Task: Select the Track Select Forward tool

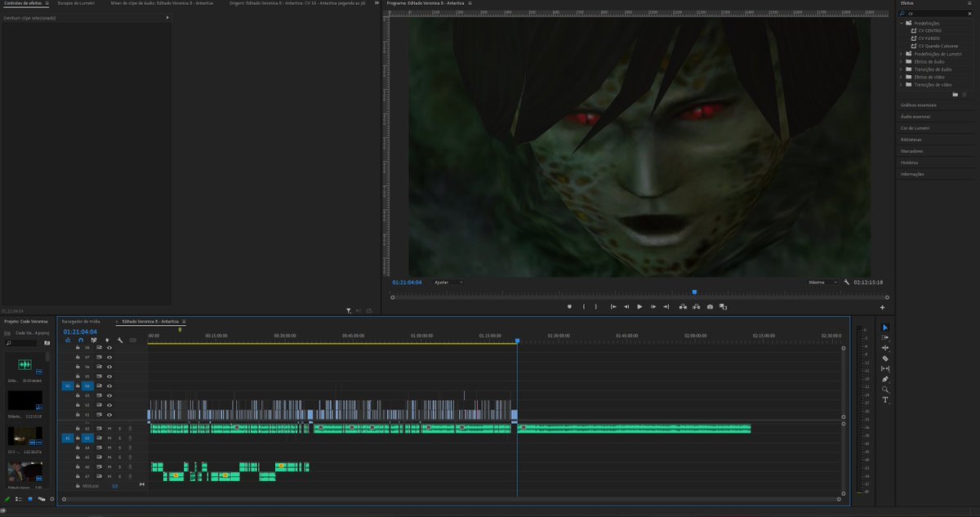Action: [885, 337]
